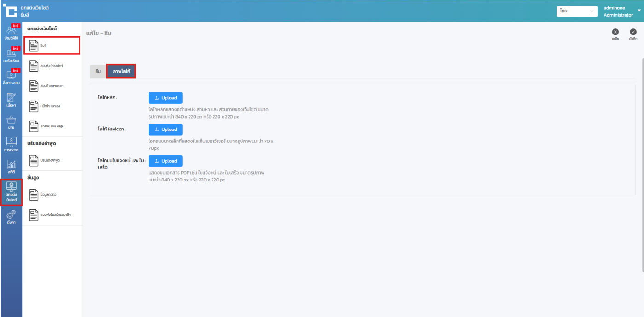The height and width of the screenshot is (317, 644).
Task: Open Thank You Page menu item
Action: click(51, 126)
